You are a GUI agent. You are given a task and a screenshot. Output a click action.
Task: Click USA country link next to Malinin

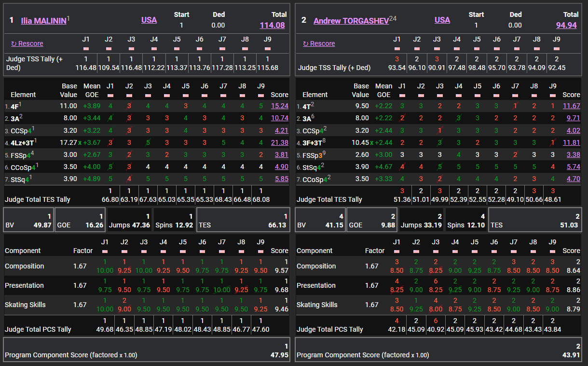click(x=149, y=20)
